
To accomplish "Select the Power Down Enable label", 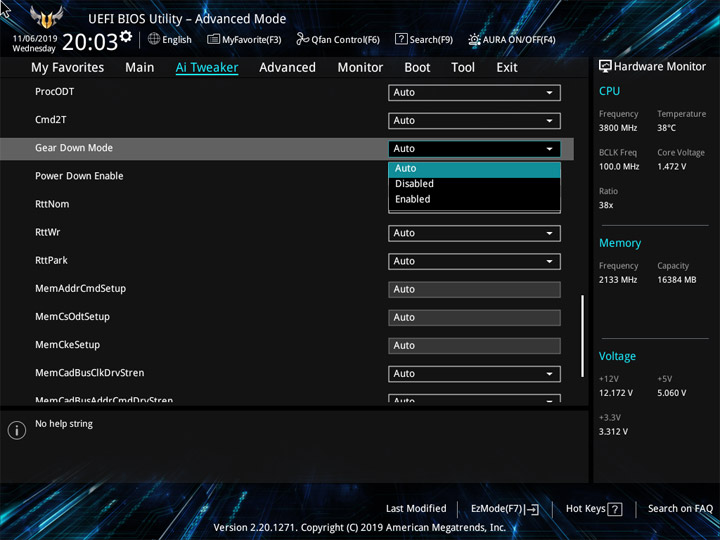I will (x=79, y=176).
